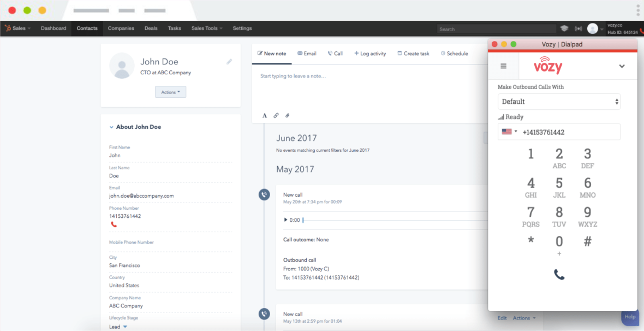The height and width of the screenshot is (331, 644).
Task: Click the call icon beside the May 20th call entry
Action: (x=264, y=194)
